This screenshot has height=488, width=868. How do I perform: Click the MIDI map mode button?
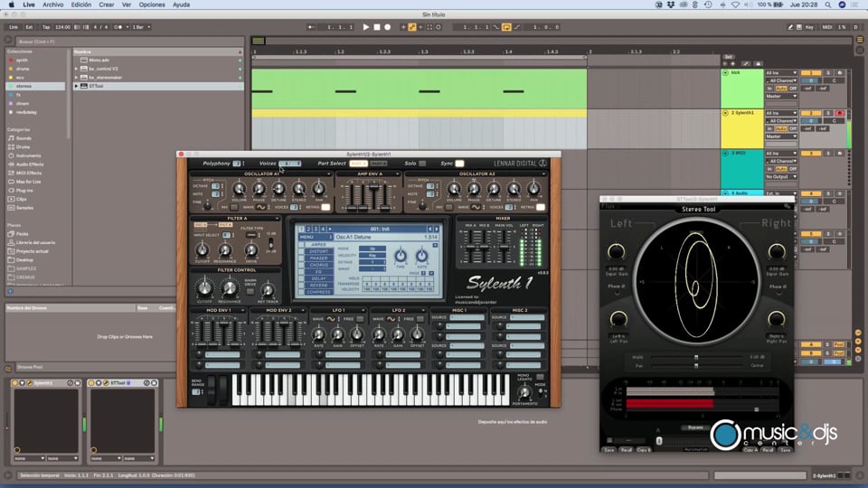coord(827,27)
